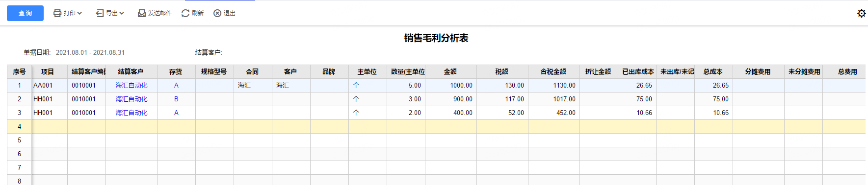Expand the 打印 dropdown arrow
Viewport: 868px width, 185px height.
(79, 13)
